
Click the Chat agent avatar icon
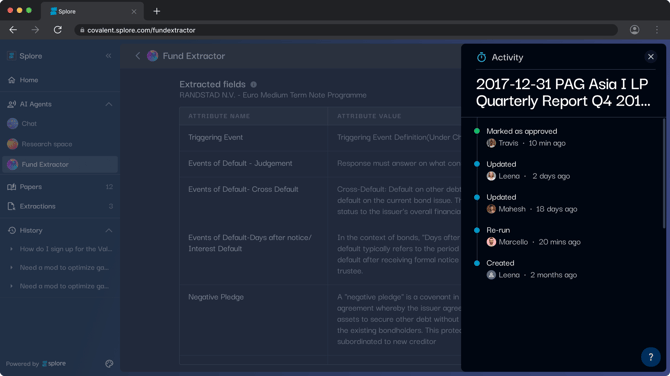tap(12, 123)
